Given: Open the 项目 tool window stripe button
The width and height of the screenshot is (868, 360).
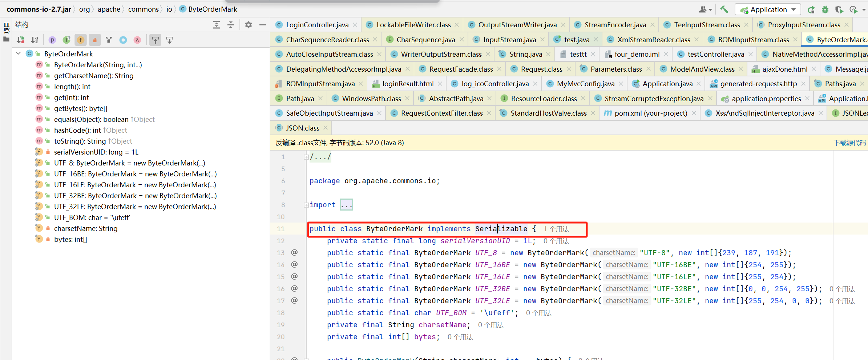Looking at the screenshot, I should coord(6,28).
